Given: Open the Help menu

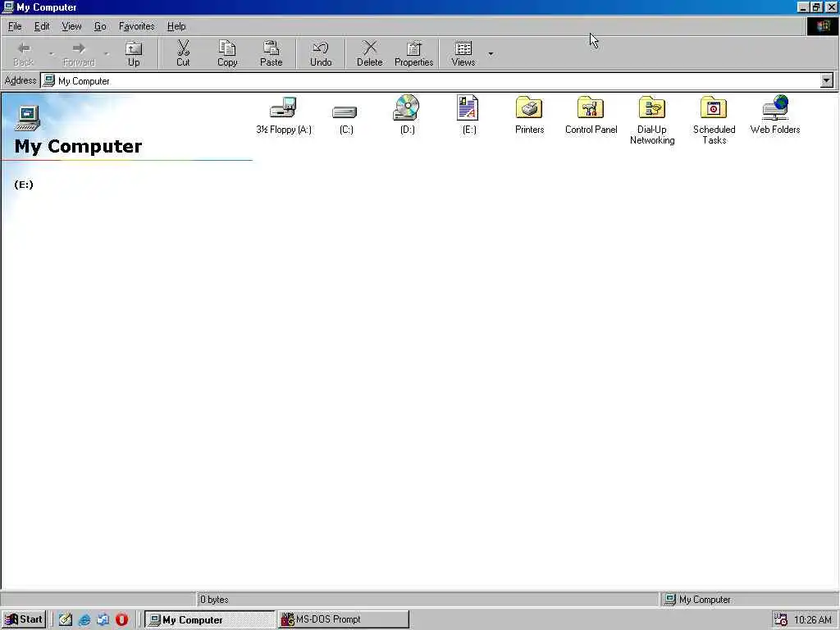Looking at the screenshot, I should tap(176, 26).
